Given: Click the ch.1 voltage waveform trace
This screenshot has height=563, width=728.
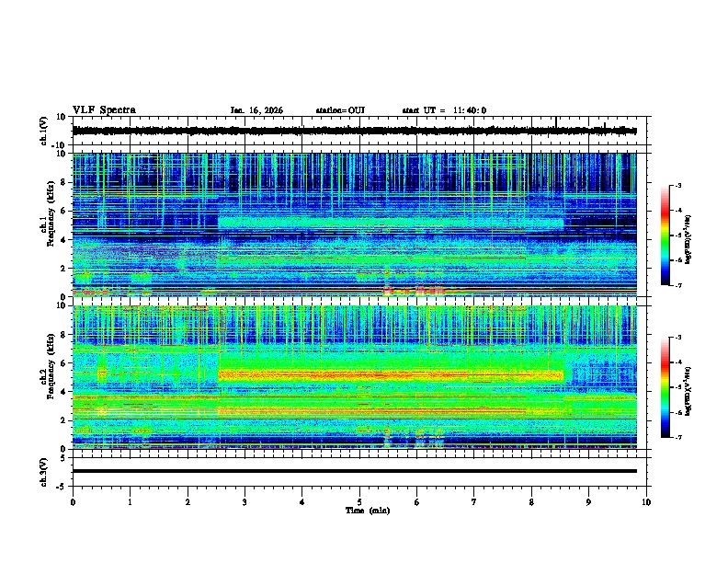Looking at the screenshot, I should 354,131.
